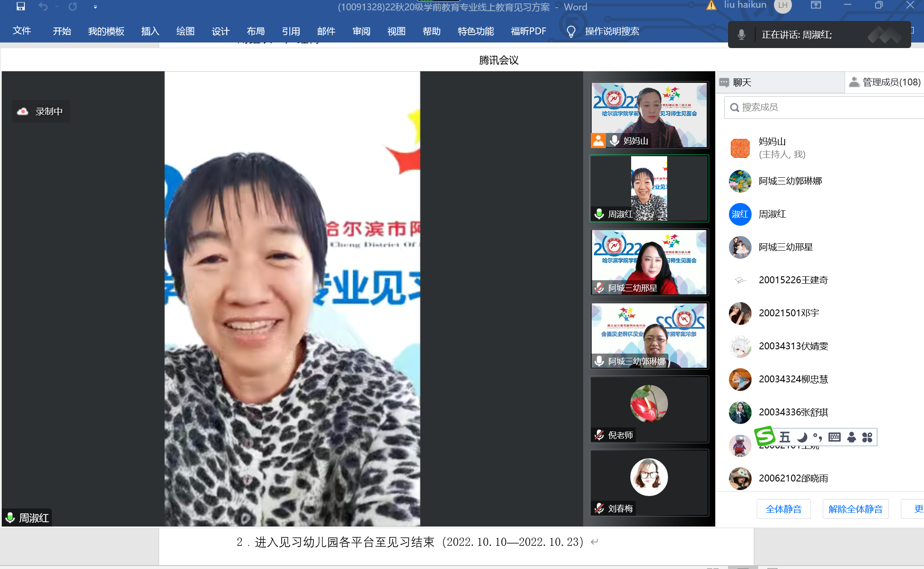Select the 倪老师 participant tile
The height and width of the screenshot is (569, 924).
pos(649,409)
